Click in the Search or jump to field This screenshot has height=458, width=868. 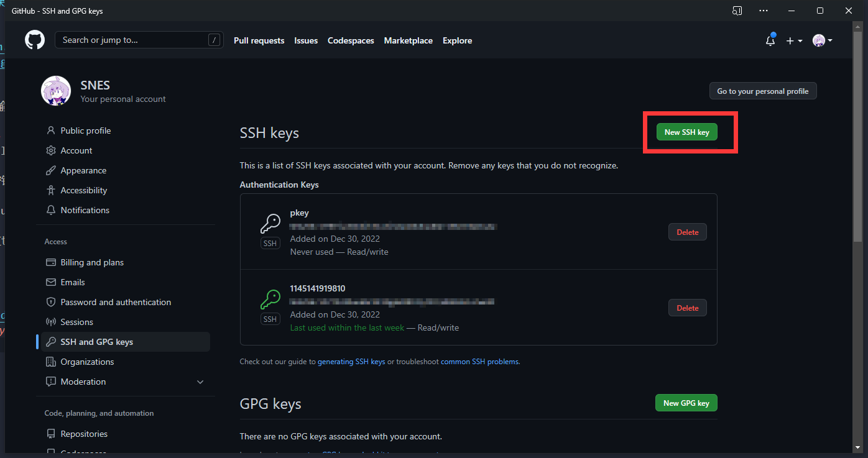[x=134, y=40]
